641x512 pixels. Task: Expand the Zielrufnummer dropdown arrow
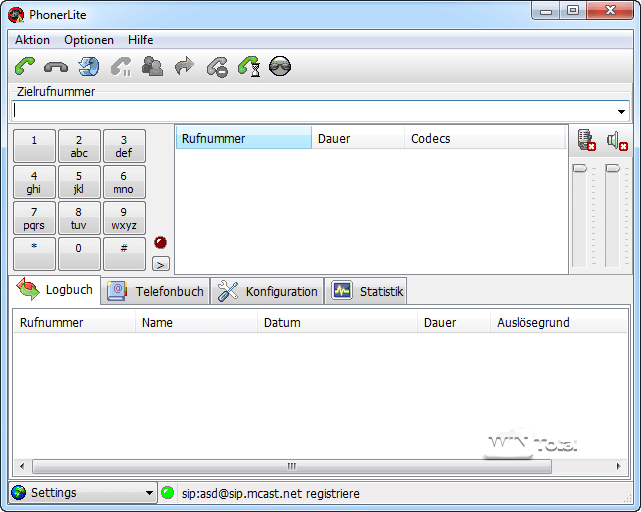pyautogui.click(x=621, y=112)
